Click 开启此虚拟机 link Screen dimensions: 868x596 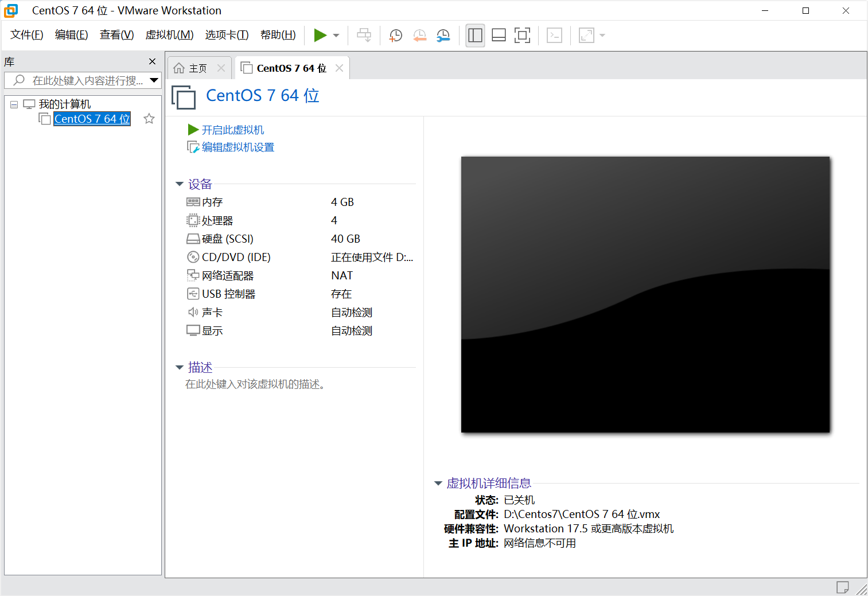pyautogui.click(x=232, y=130)
